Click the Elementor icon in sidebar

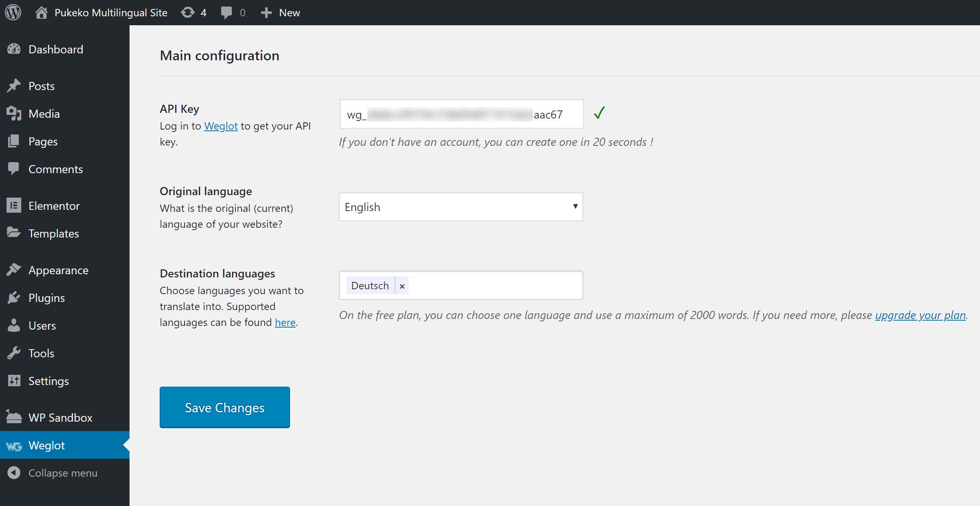coord(14,206)
